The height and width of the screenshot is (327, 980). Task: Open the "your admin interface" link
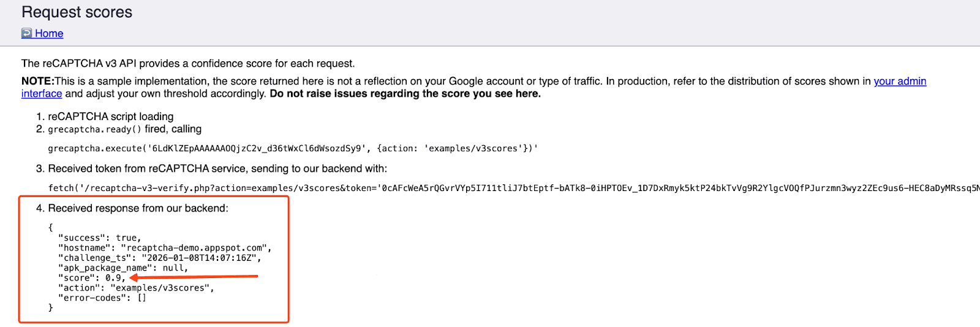[899, 81]
